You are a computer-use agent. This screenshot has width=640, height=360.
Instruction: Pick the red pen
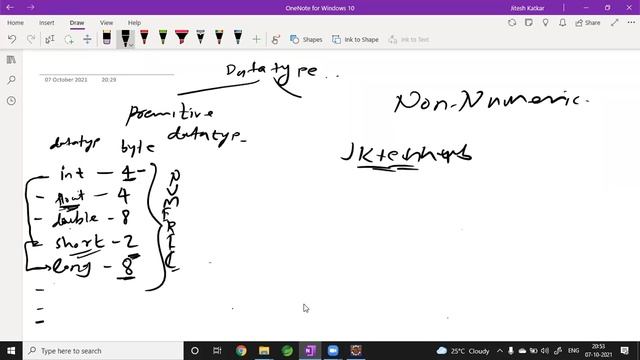[144, 38]
